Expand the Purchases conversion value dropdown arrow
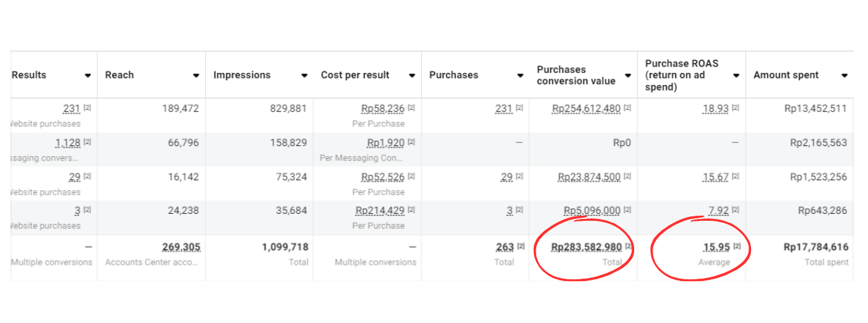868x323 pixels. click(628, 76)
